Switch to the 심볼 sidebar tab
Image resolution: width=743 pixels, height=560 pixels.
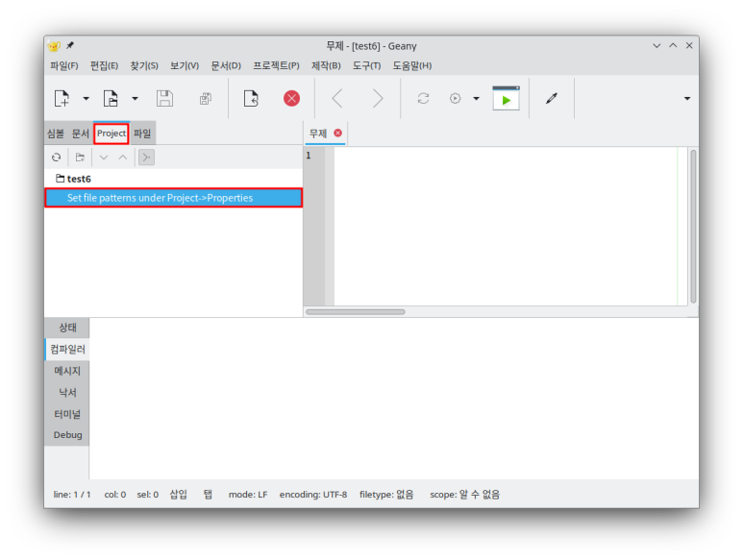tap(56, 134)
